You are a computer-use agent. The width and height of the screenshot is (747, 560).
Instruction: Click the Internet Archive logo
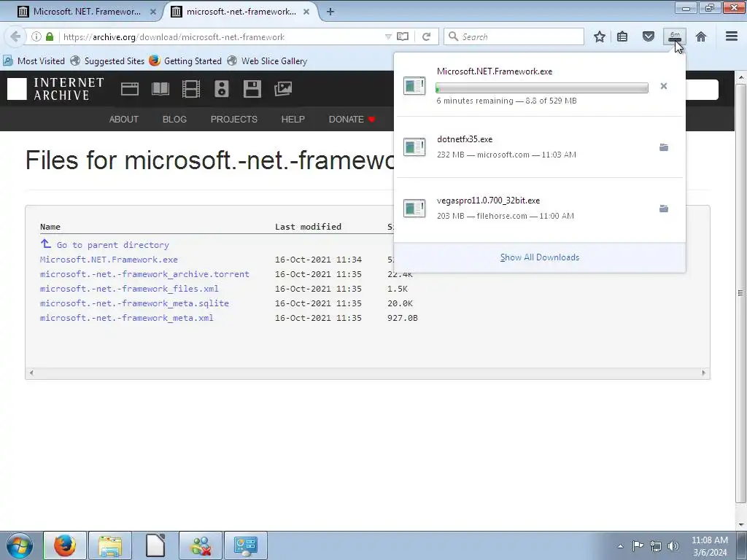click(55, 89)
